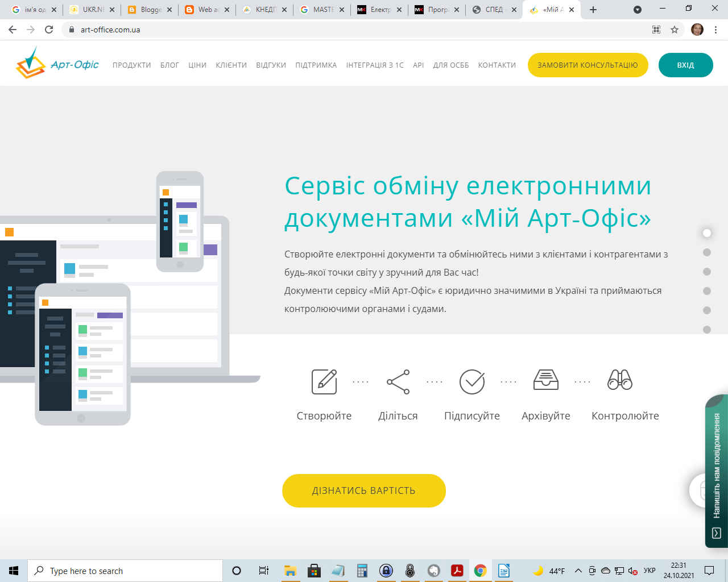Open Microsoft Store from taskbar
Image resolution: width=728 pixels, height=582 pixels.
point(314,571)
